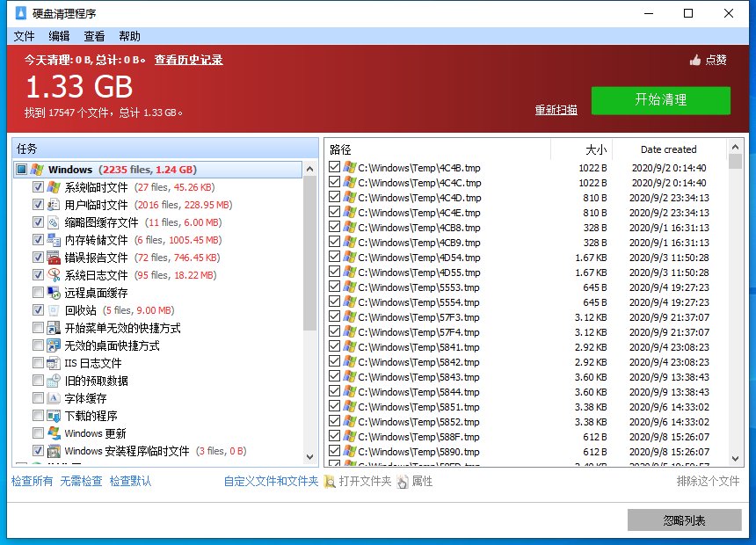Click the 属性 properties icon

coord(403,482)
